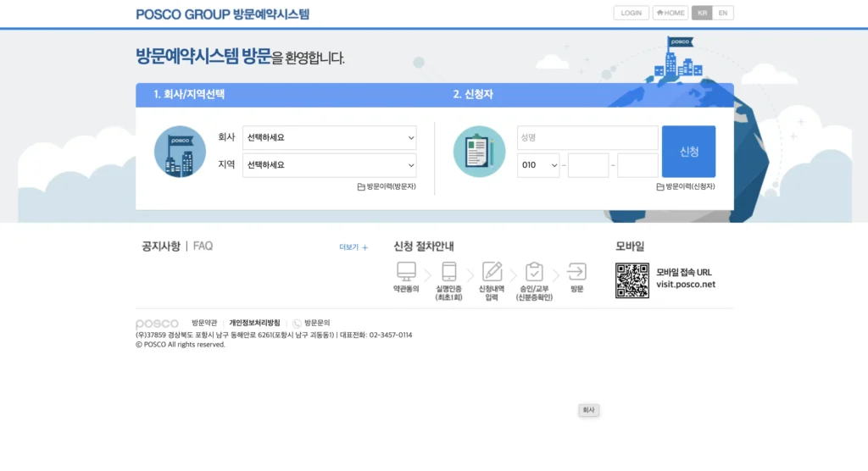The width and height of the screenshot is (868, 471).
Task: Click the folder icon next to 방문이력(방문자)
Action: (x=361, y=187)
